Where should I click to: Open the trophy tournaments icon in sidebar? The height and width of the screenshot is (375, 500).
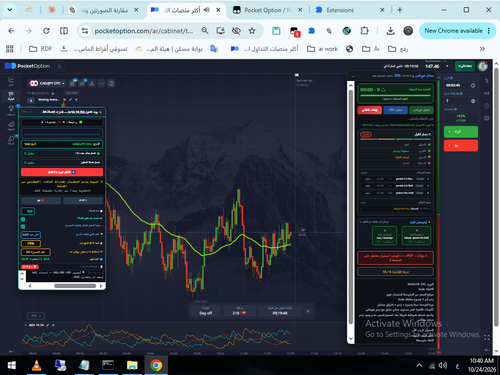coord(11,110)
